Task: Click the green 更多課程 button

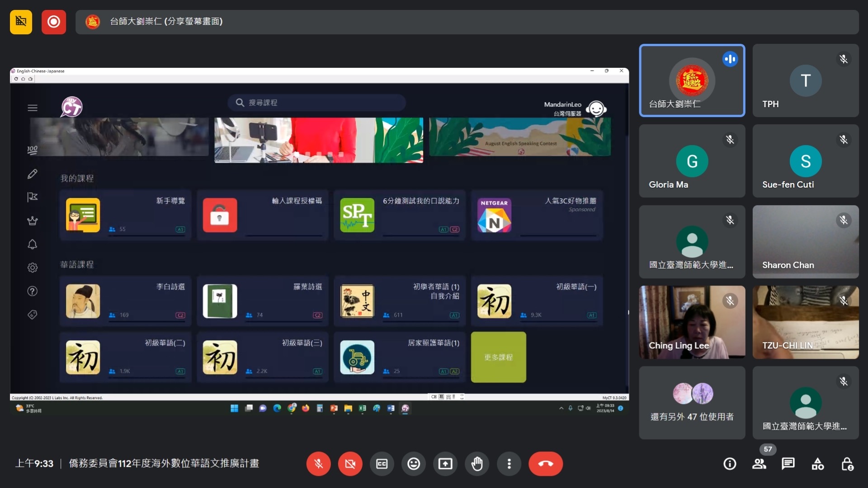Action: 498,357
